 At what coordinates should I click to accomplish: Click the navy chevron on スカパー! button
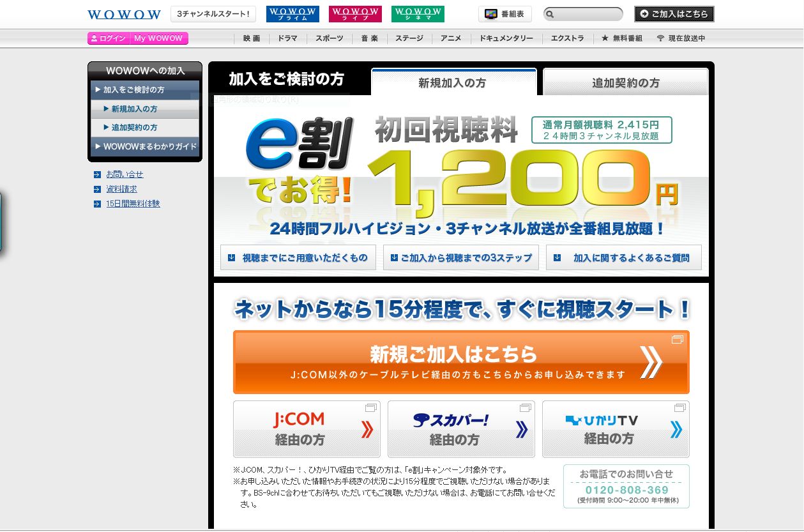(x=522, y=430)
